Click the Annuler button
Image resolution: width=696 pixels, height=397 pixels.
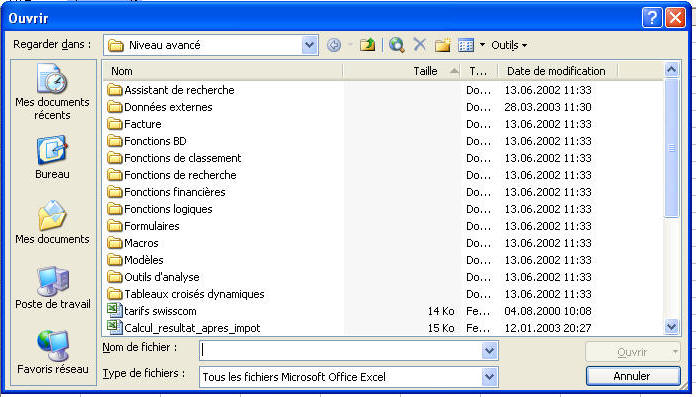pos(633,376)
